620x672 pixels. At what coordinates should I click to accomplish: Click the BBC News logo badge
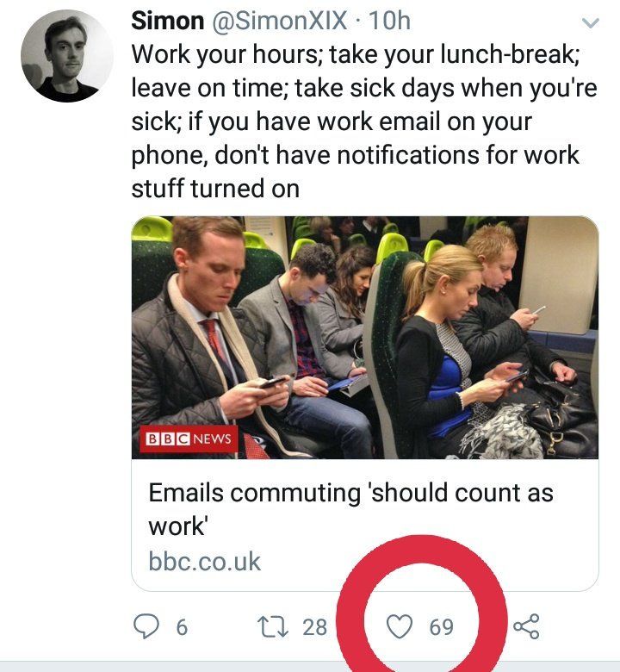(188, 439)
